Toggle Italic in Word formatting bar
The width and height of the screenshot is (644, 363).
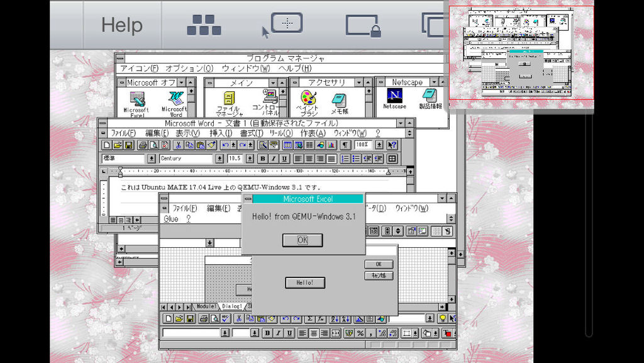point(274,159)
